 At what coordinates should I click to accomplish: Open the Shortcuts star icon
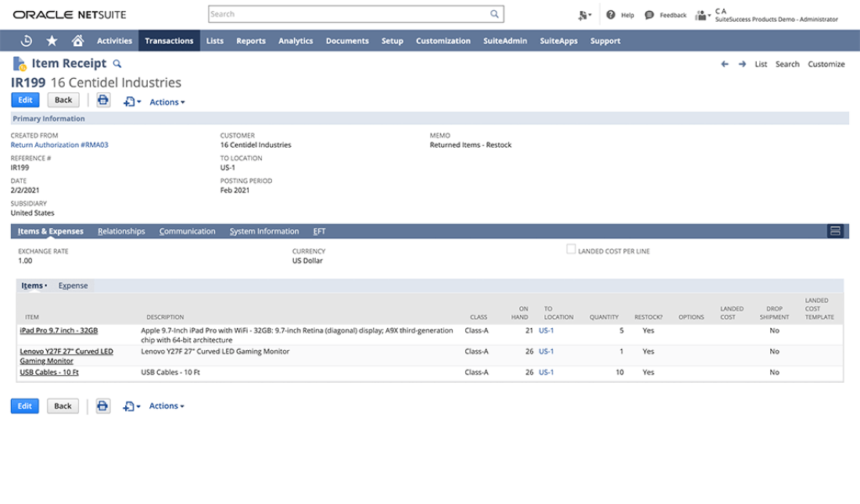point(52,41)
